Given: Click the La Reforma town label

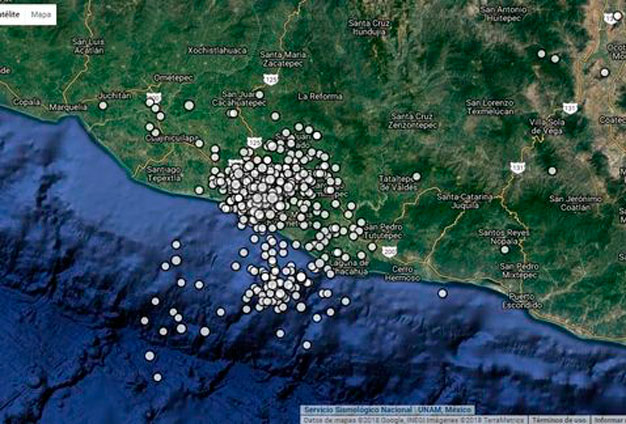Looking at the screenshot, I should 323,97.
